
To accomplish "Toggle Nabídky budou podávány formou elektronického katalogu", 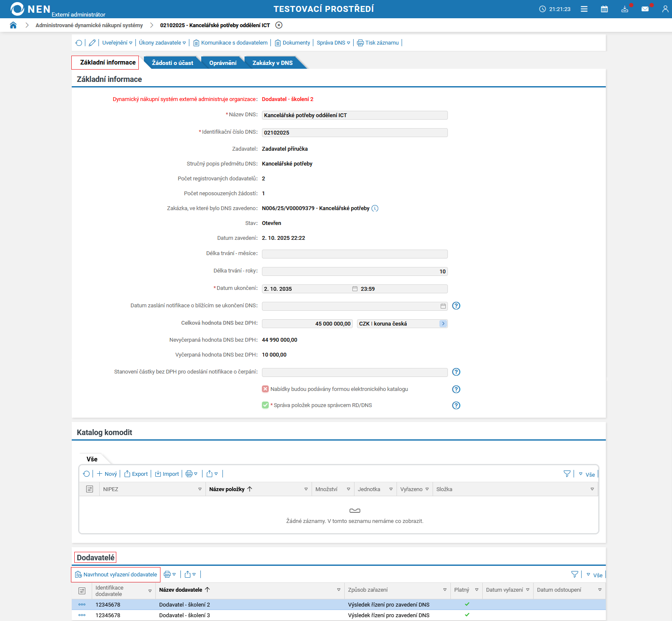I will pos(265,389).
